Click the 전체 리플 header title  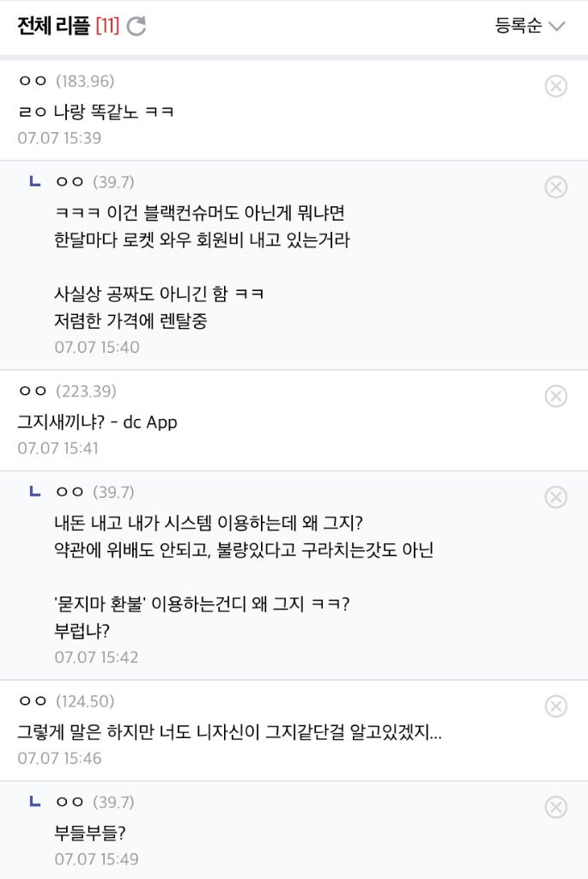click(53, 26)
